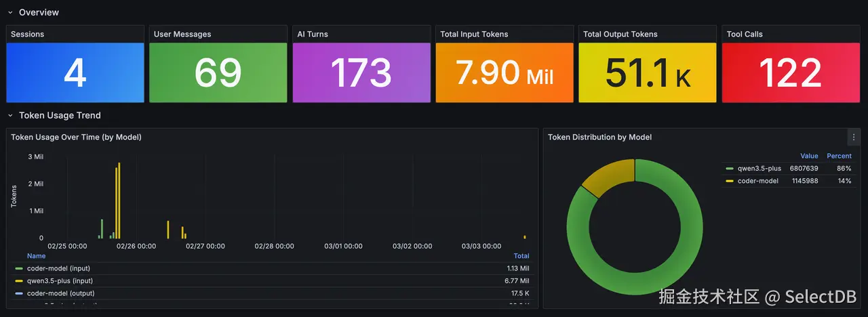Open the Tool Calls panel title

pyautogui.click(x=745, y=34)
